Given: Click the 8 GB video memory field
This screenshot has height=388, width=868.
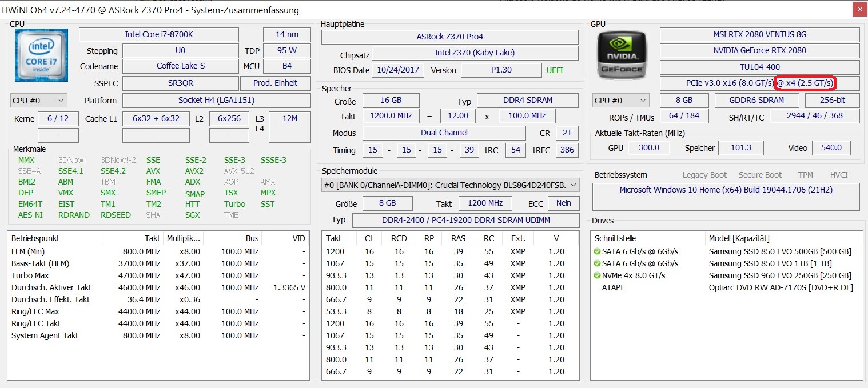Looking at the screenshot, I should (x=684, y=100).
